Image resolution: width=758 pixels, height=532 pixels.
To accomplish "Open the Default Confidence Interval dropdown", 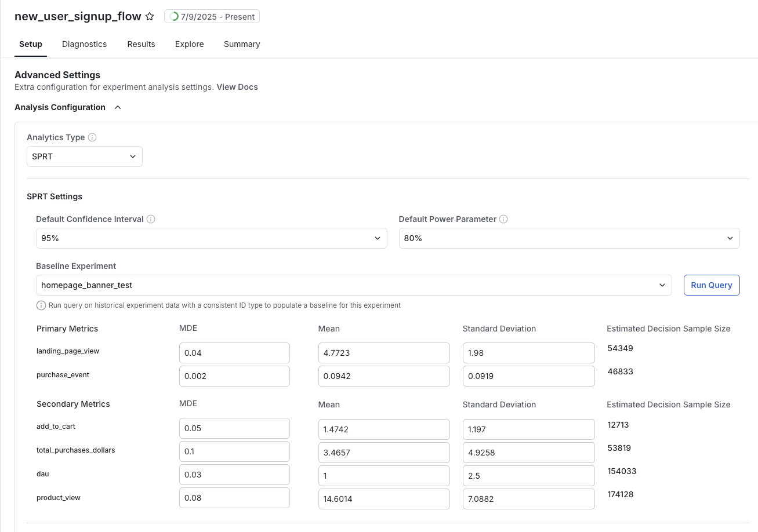I will coord(211,238).
